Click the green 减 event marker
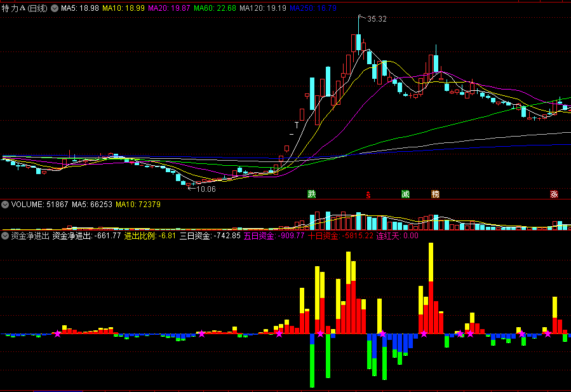 405,194
